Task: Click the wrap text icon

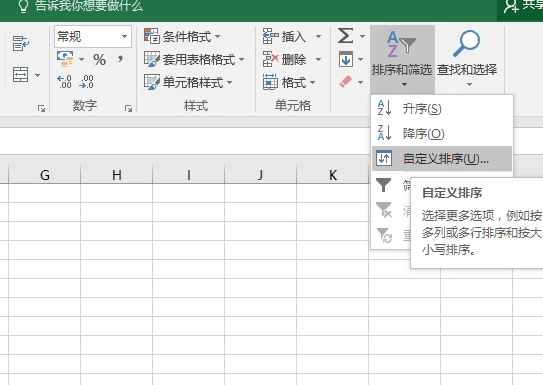Action: tap(21, 43)
